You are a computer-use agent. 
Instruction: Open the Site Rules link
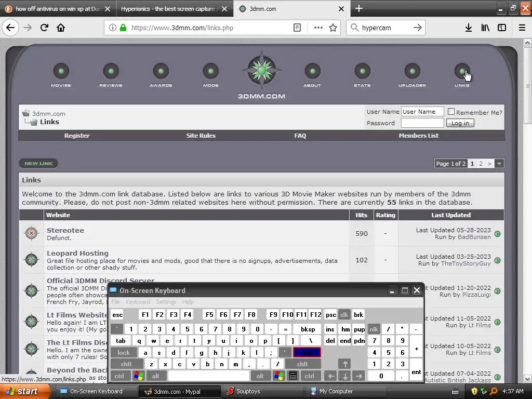pyautogui.click(x=201, y=136)
